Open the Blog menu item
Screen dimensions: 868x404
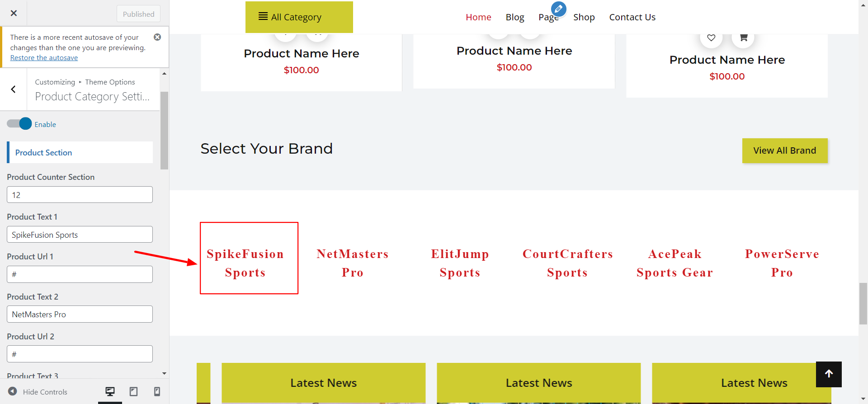[x=514, y=17]
